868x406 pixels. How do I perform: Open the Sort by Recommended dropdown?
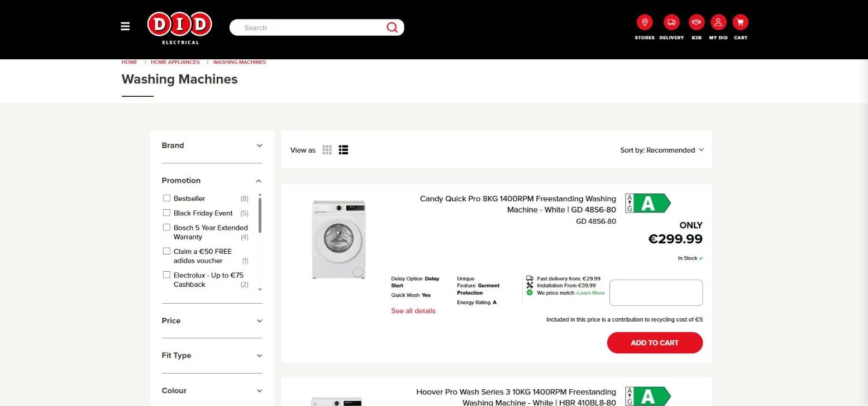(662, 150)
